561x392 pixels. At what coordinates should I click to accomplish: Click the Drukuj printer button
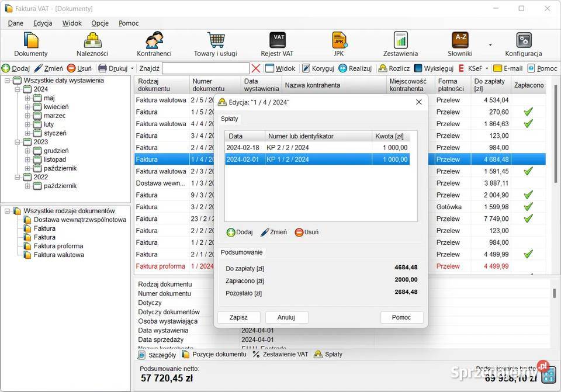point(113,68)
